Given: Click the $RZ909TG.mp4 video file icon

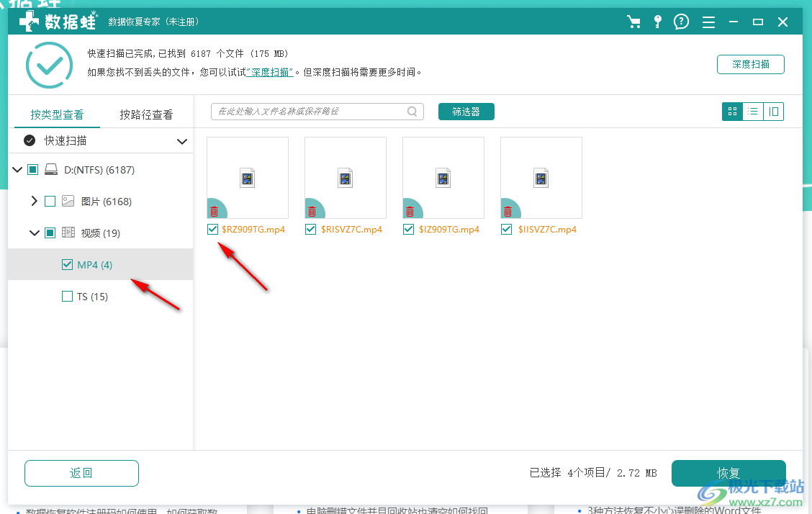Looking at the screenshot, I should point(248,178).
